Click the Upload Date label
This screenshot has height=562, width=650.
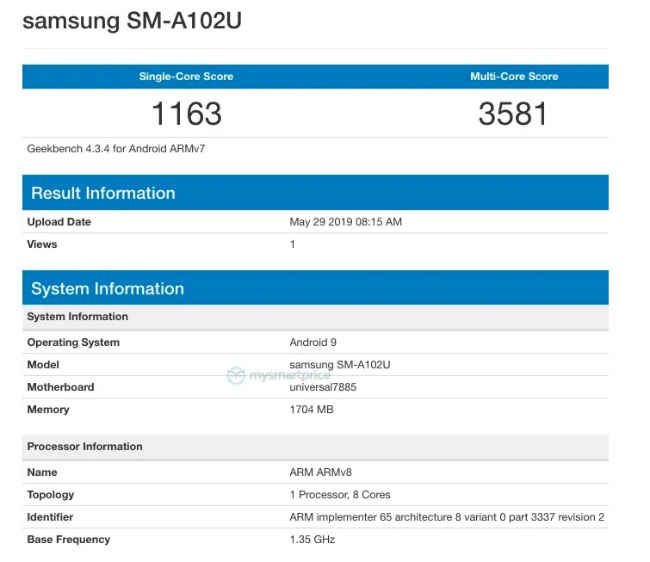(59, 222)
